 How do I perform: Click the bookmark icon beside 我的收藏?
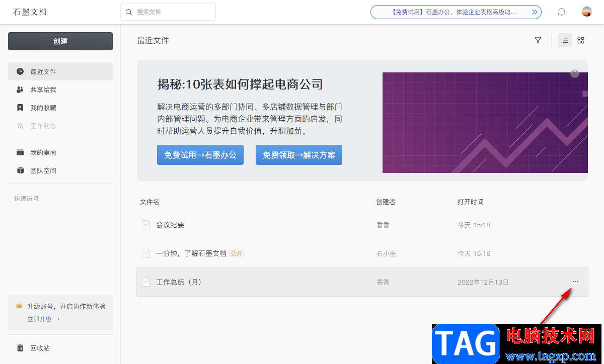20,108
